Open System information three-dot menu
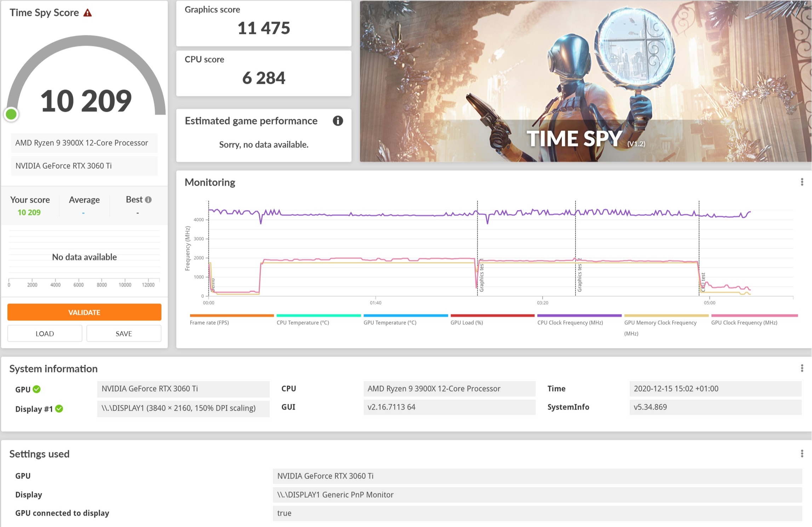Screen dimensions: 812x527 pyautogui.click(x=802, y=368)
